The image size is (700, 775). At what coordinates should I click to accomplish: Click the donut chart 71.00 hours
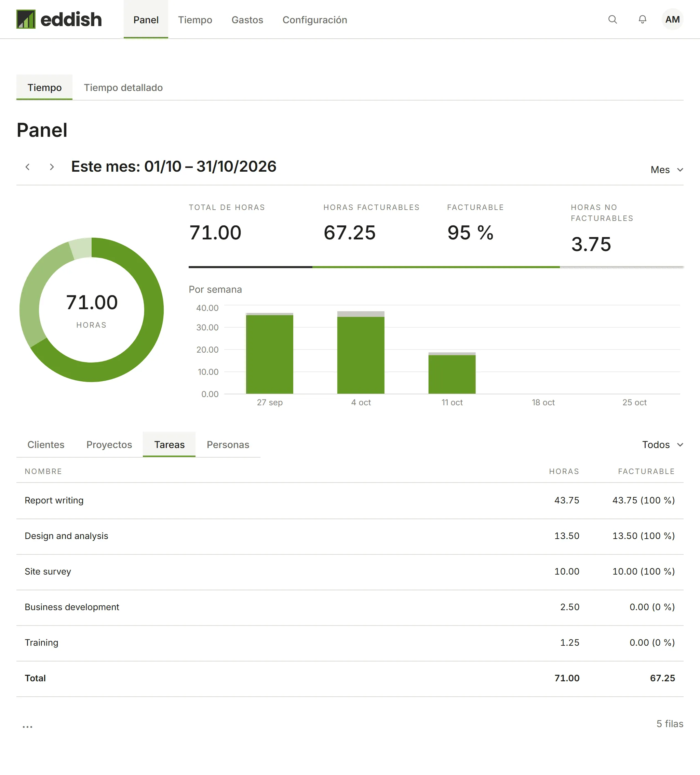(x=92, y=310)
